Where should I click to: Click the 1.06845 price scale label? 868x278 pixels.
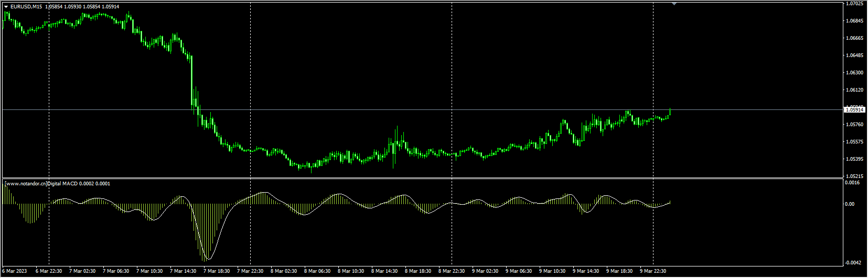point(855,21)
